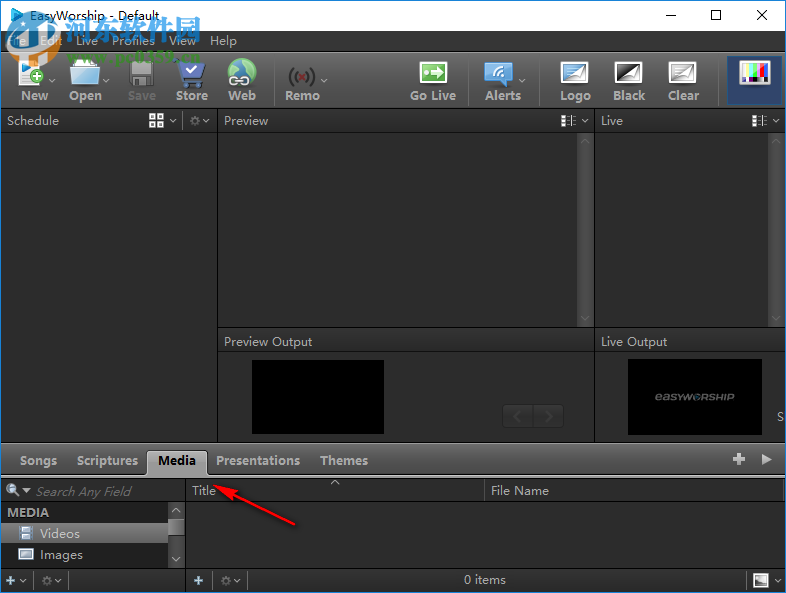Click the Preview panel scroll down arrow
Screen dimensions: 786x593
[x=584, y=318]
